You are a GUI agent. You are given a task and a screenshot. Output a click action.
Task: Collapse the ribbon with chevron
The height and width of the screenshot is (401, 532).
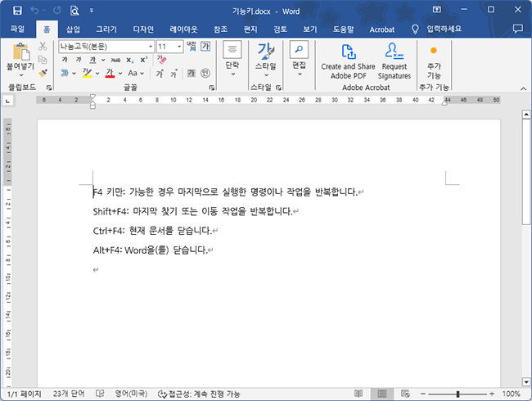523,88
